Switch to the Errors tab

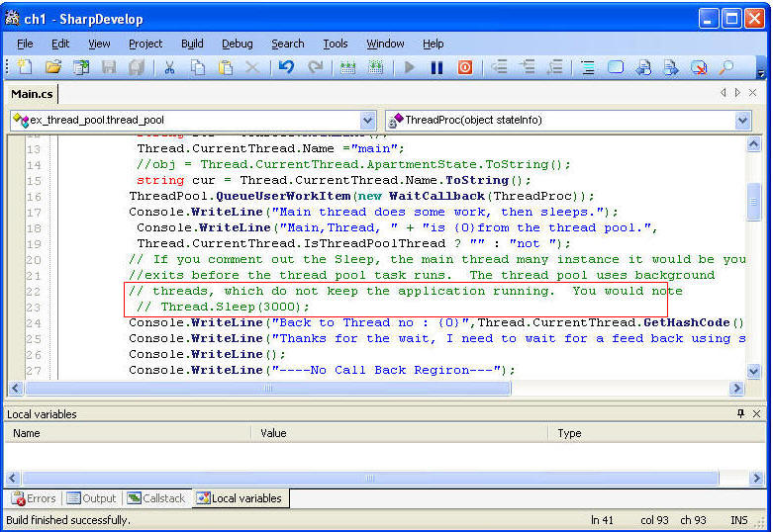(35, 498)
